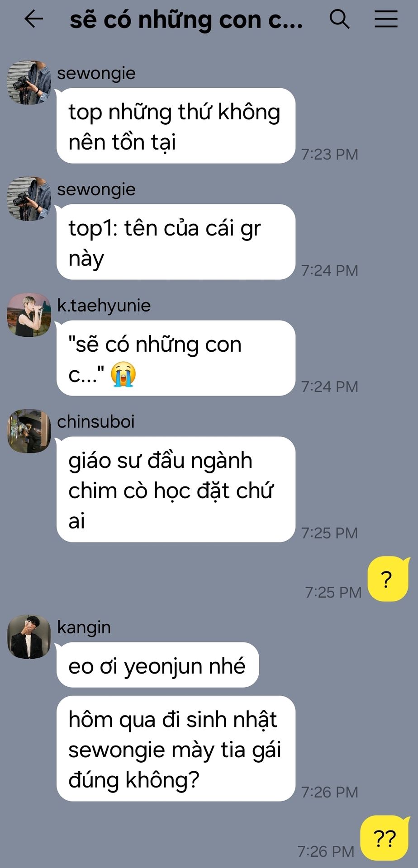The width and height of the screenshot is (418, 868).
Task: Select message 'top1: tên của cái gr này'
Action: click(x=176, y=242)
